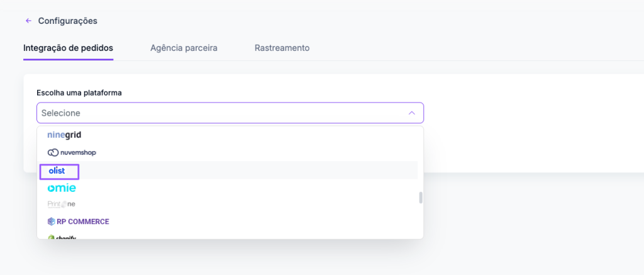Click the Selecione combo box field
The height and width of the screenshot is (275, 644).
[x=230, y=113]
